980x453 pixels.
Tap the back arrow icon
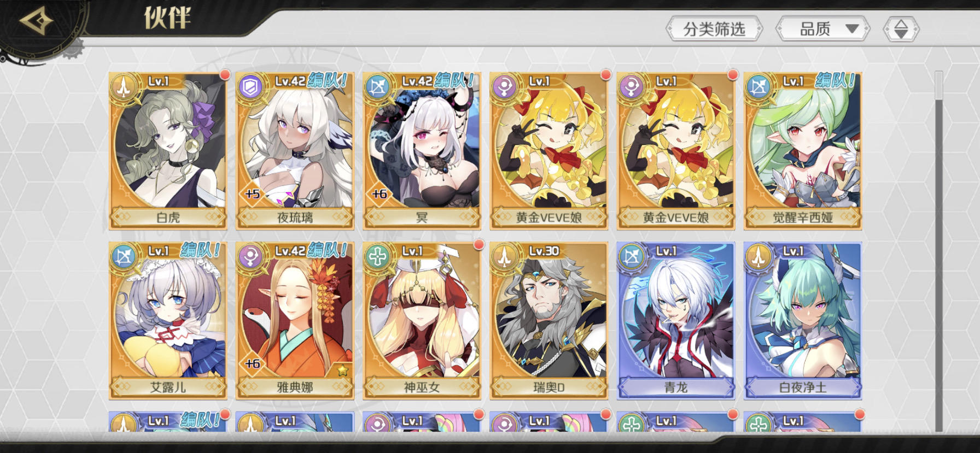pos(36,21)
